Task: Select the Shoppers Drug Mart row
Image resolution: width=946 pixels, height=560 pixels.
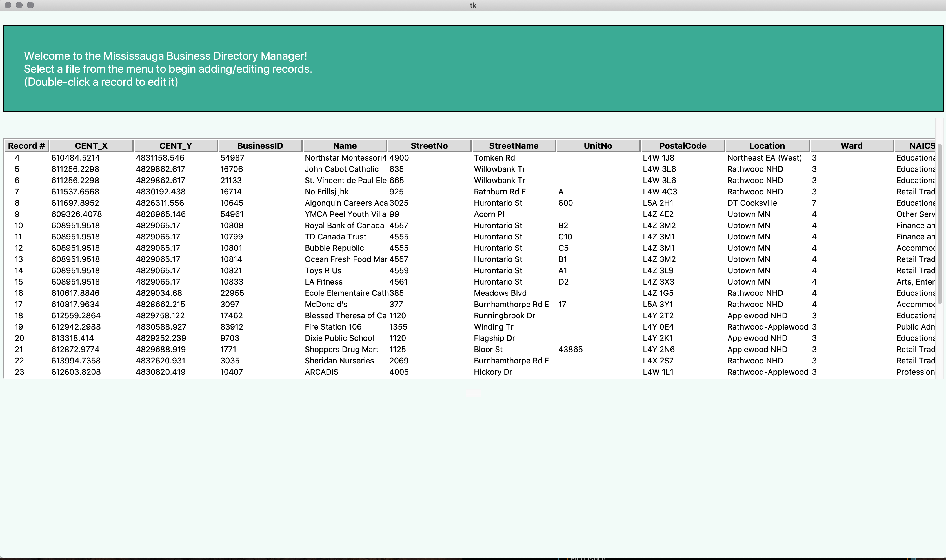Action: [x=341, y=349]
